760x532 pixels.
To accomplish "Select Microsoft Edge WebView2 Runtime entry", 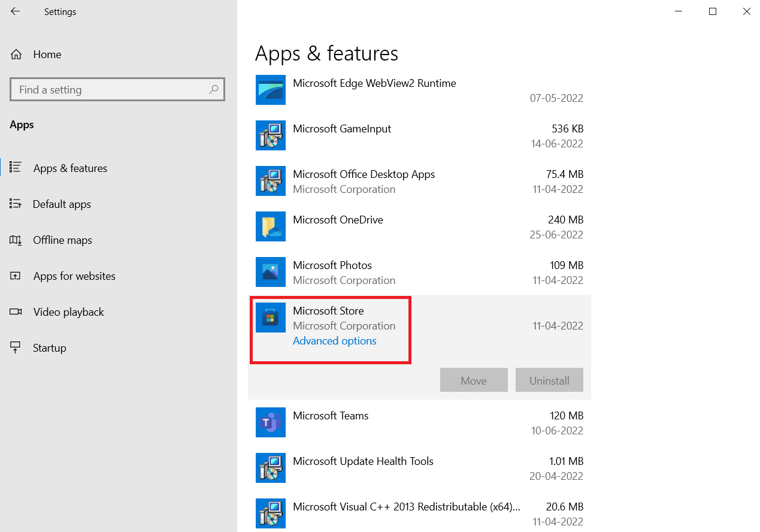I will (x=419, y=90).
